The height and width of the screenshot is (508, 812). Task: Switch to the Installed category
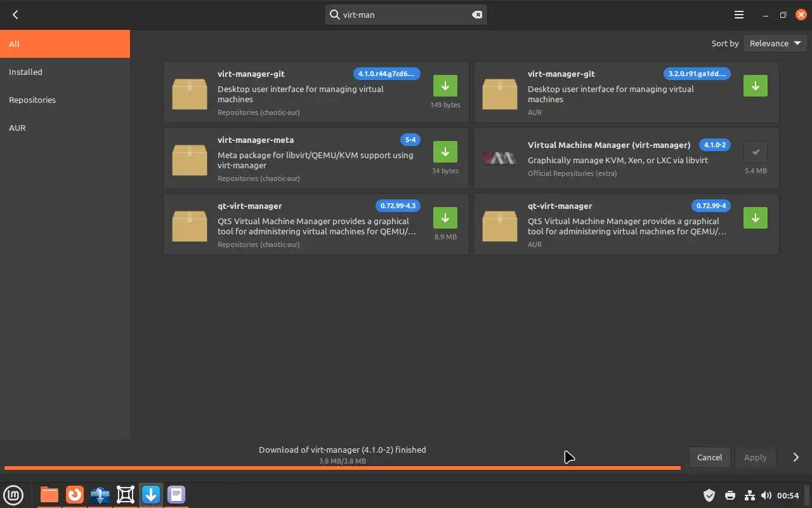click(65, 72)
